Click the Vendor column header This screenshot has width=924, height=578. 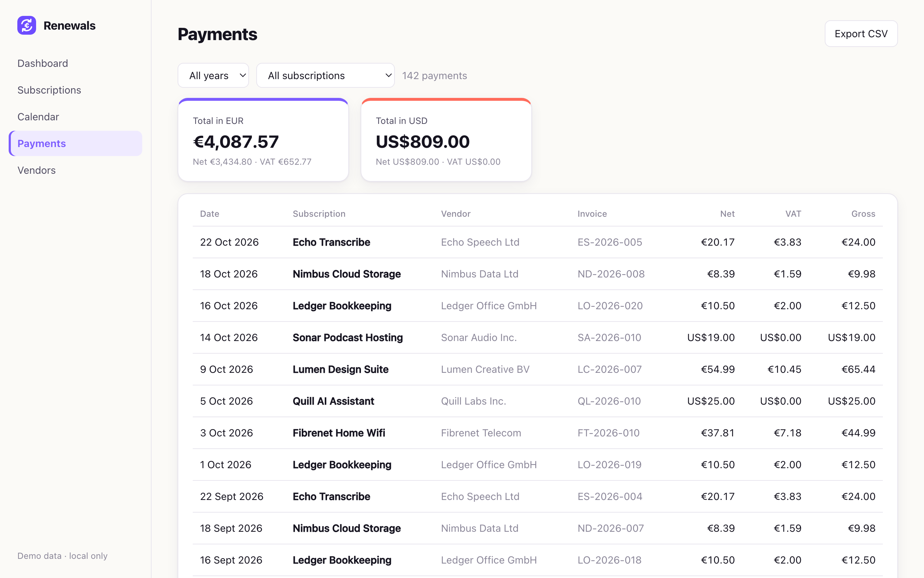456,214
